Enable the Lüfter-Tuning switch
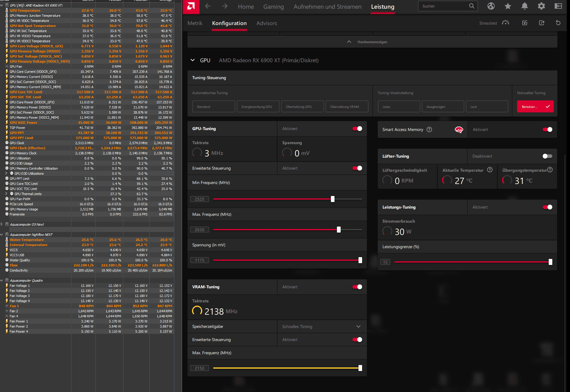570x392 pixels. click(x=547, y=156)
